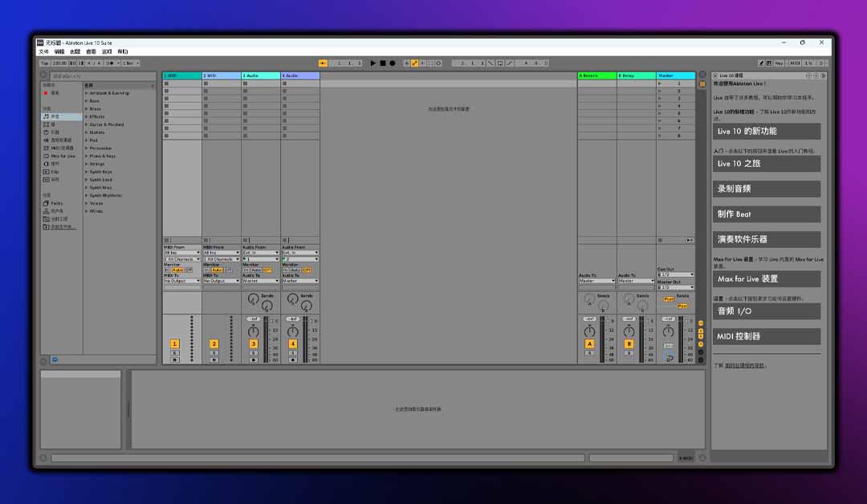The image size is (867, 504).
Task: Toggle track 2 activator button
Action: [214, 343]
